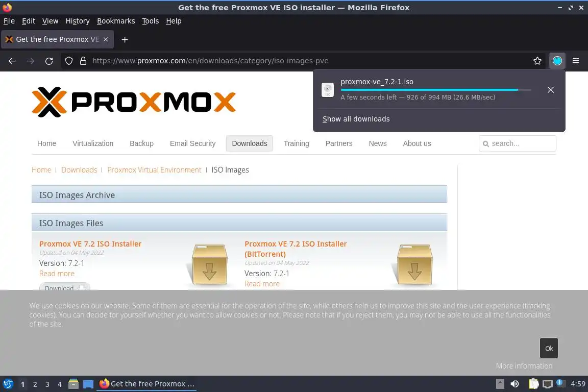Image resolution: width=588 pixels, height=392 pixels.
Task: Click the show desktop taskbar icon
Action: pyautogui.click(x=88, y=384)
